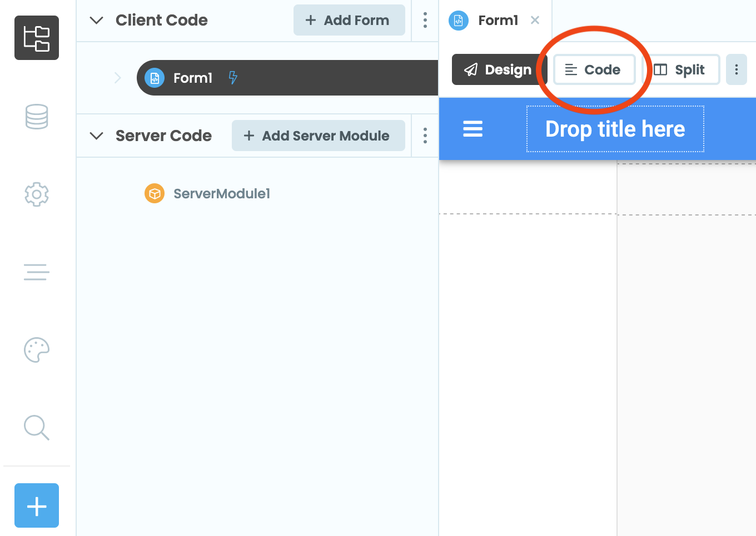Click the ServerModule1 package icon
Viewport: 756px width, 536px height.
click(x=154, y=193)
